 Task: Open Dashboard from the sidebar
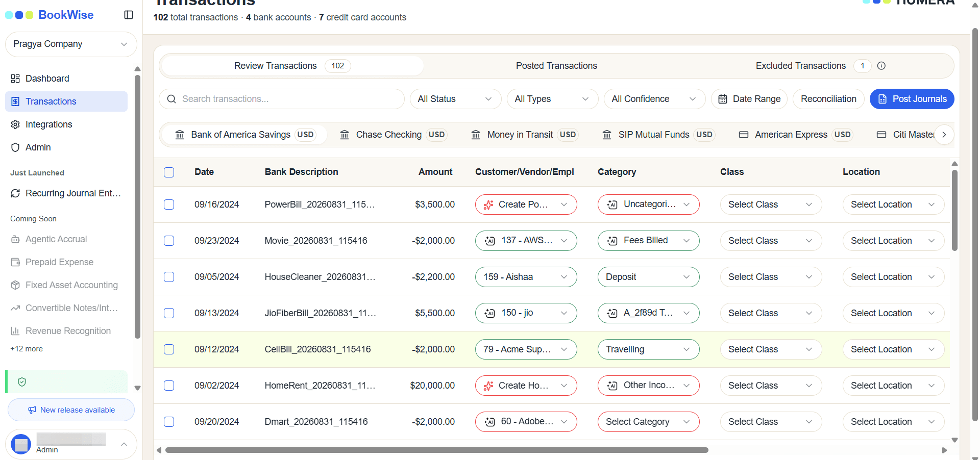pos(66,79)
